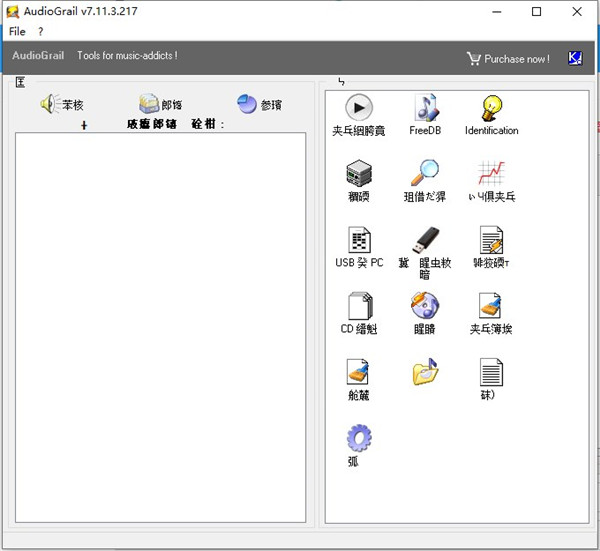
Task: Open the red line chart tool
Action: (x=491, y=173)
